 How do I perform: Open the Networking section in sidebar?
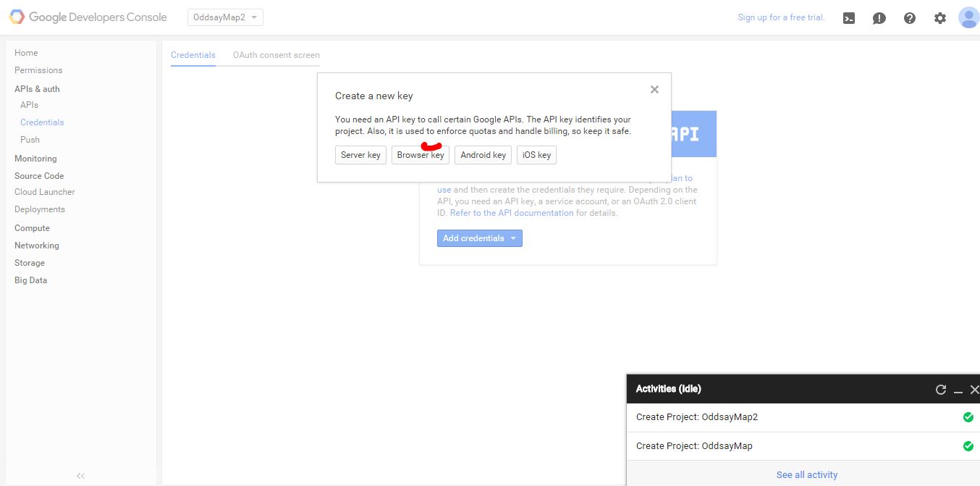36,245
